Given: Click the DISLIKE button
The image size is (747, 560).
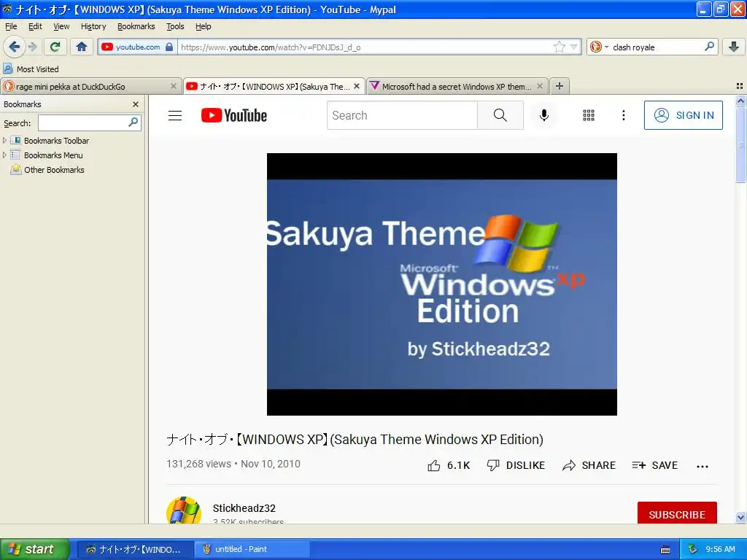Looking at the screenshot, I should pyautogui.click(x=516, y=465).
